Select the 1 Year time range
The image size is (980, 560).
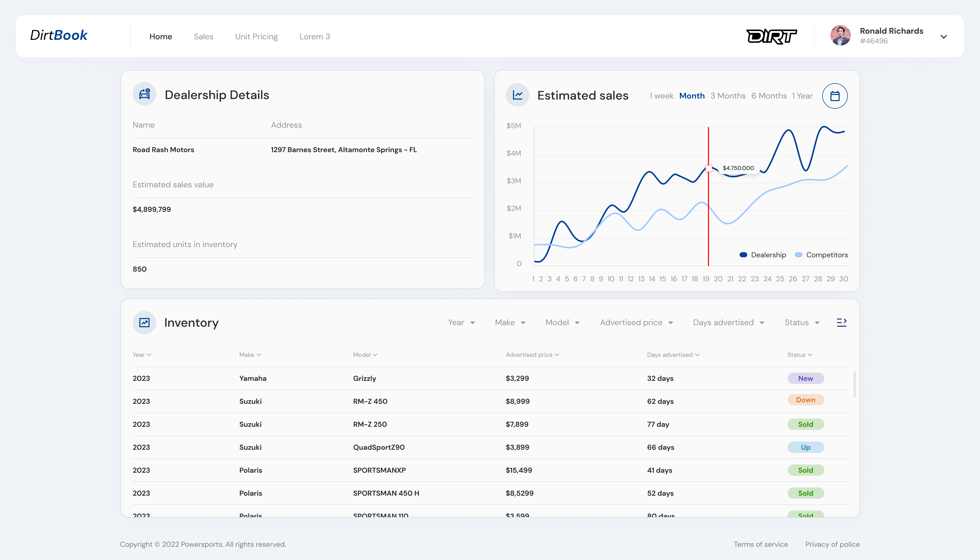click(802, 96)
